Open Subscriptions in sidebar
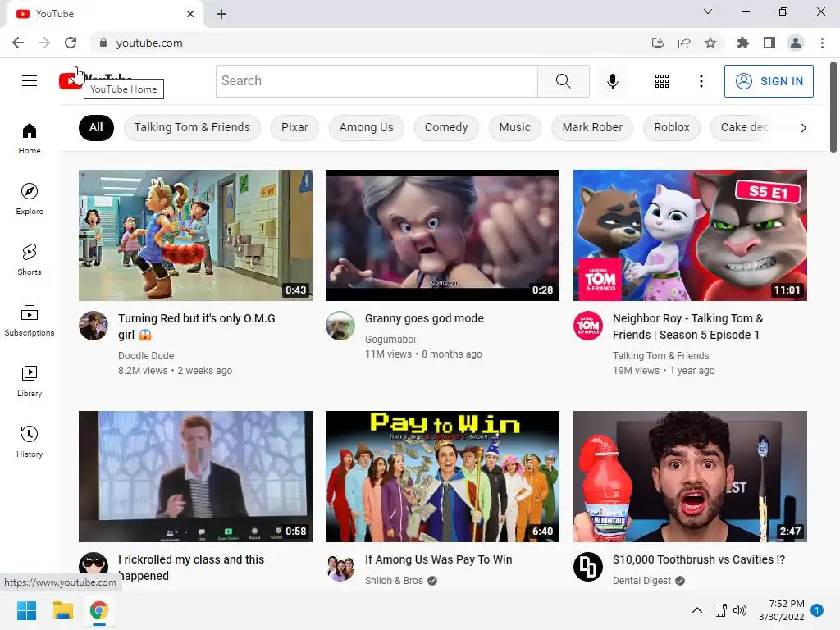 click(30, 321)
